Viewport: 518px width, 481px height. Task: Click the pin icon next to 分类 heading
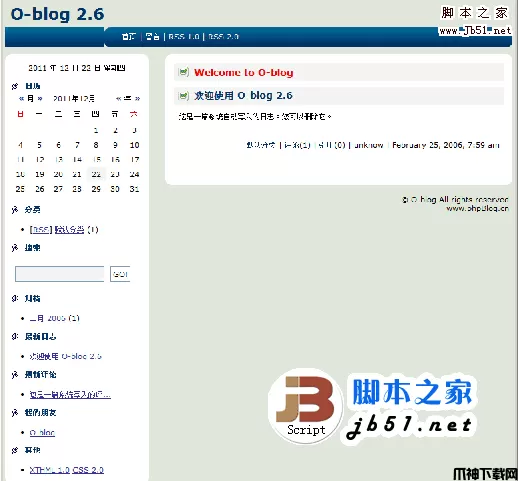pyautogui.click(x=15, y=210)
